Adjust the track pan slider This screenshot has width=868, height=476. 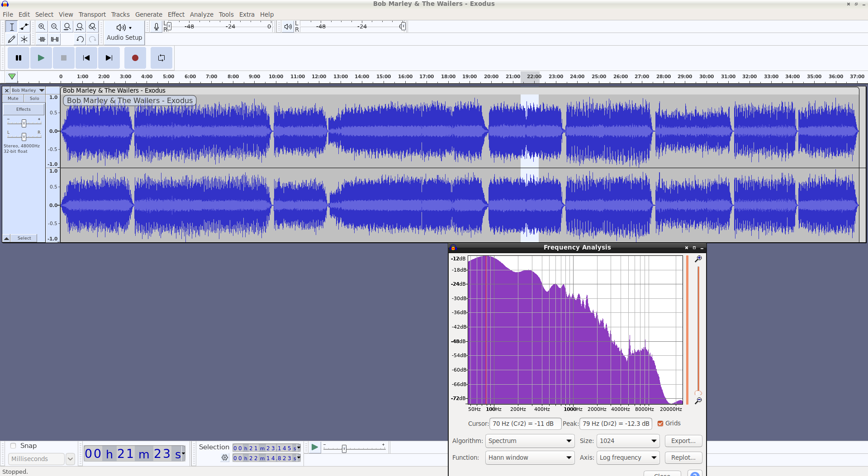pyautogui.click(x=24, y=137)
